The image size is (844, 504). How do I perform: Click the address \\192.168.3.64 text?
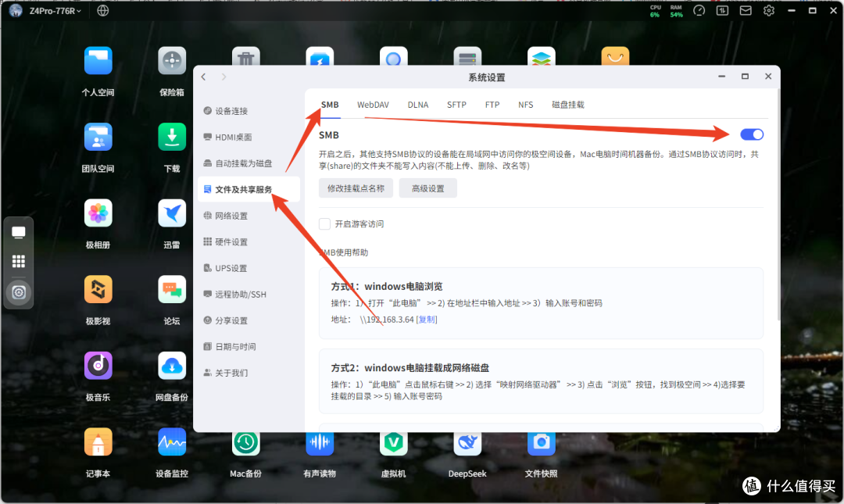pos(387,320)
